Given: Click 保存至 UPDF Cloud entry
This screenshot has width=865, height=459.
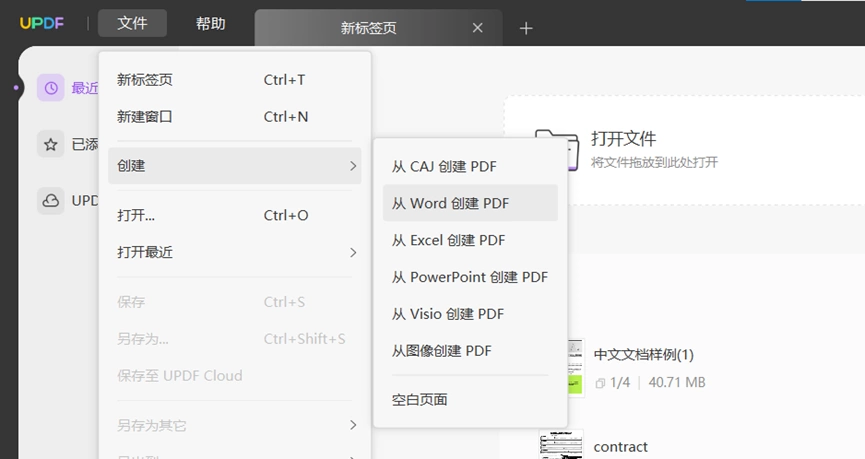Looking at the screenshot, I should coord(234,376).
